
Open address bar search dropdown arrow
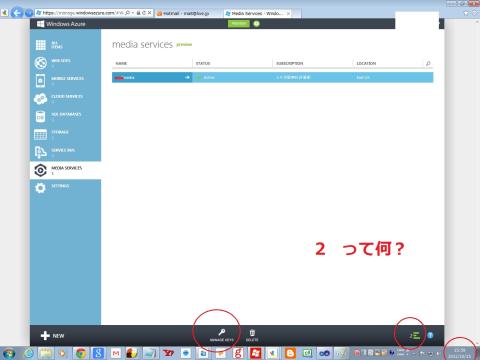[133, 13]
